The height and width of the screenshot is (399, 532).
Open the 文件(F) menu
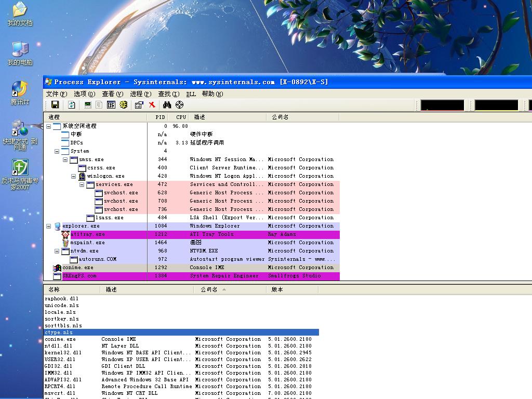pyautogui.click(x=56, y=94)
